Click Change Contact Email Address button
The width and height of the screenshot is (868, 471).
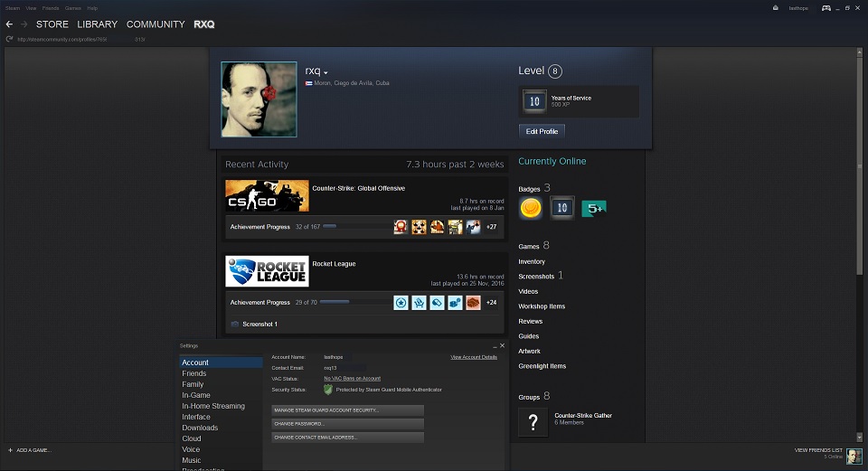[x=347, y=438]
